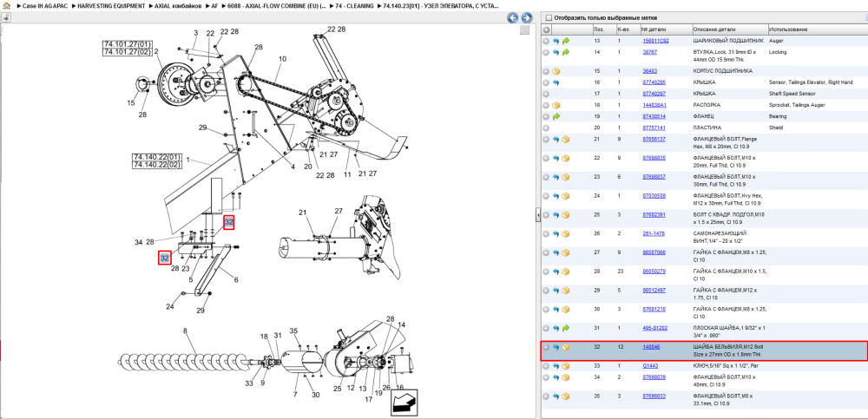868x419 pixels.
Task: Open part number Q1443 link
Action: (x=648, y=366)
